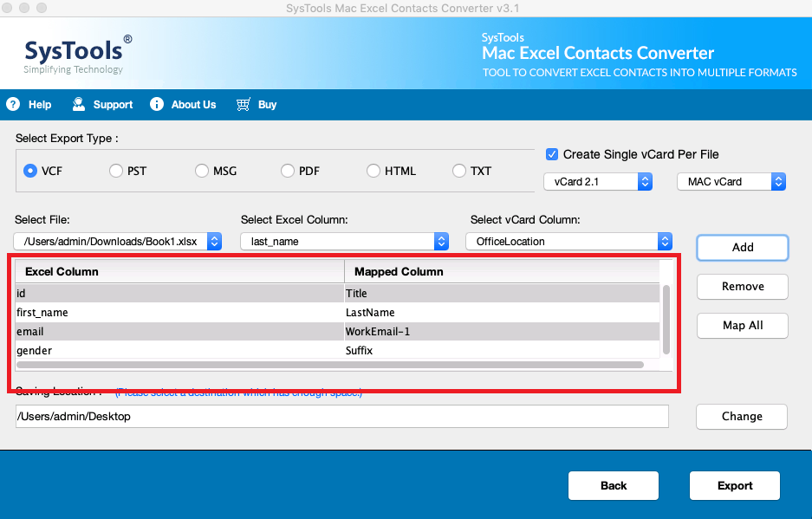The image size is (812, 519).
Task: Open the Select Excel Column dropdown showing last_name
Action: click(344, 242)
